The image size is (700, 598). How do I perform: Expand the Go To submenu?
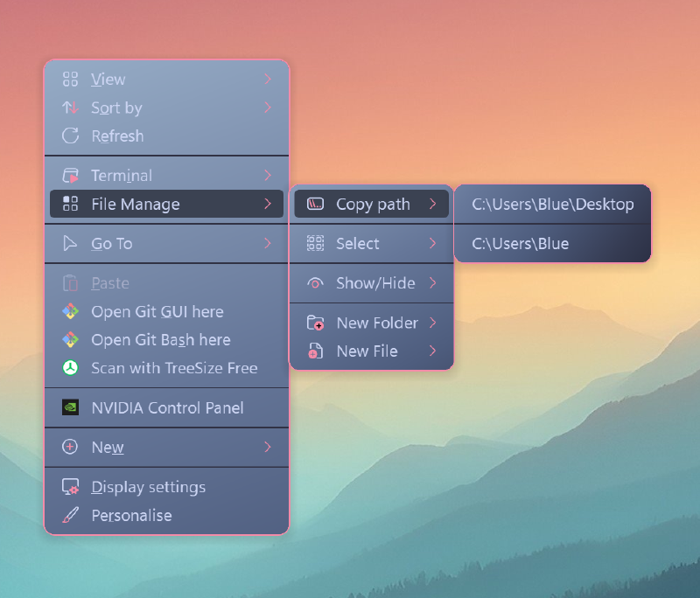pos(270,243)
